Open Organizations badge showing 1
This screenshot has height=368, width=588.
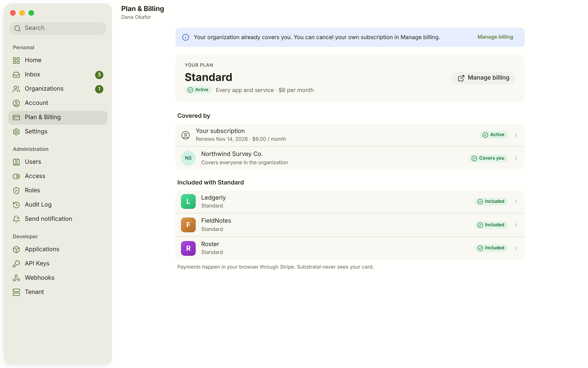99,89
